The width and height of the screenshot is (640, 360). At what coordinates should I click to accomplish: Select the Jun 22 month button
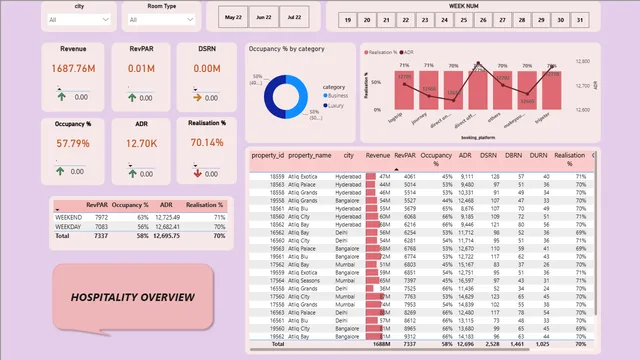coord(264,17)
